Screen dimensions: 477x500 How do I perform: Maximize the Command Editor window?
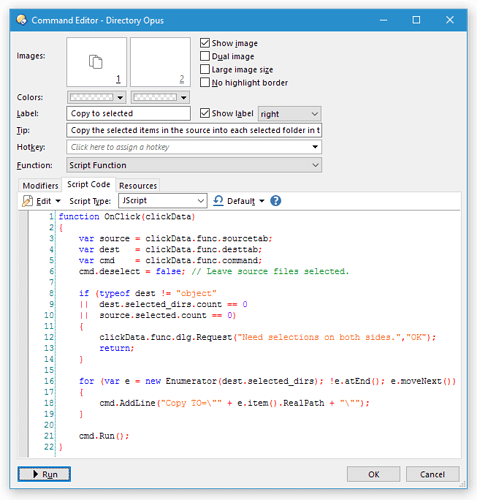416,20
